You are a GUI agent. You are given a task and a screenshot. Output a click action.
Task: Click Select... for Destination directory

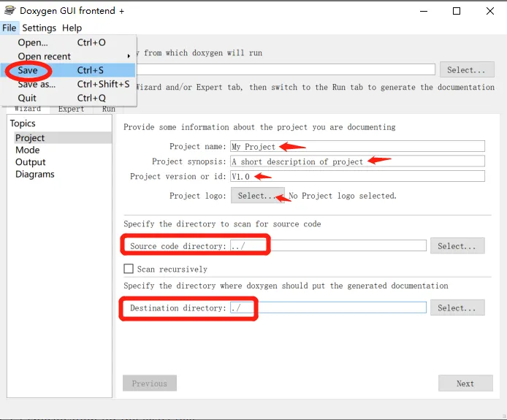(x=457, y=308)
